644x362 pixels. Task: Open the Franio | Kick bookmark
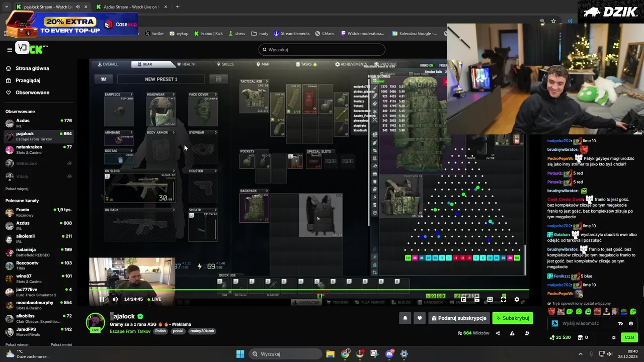click(208, 34)
